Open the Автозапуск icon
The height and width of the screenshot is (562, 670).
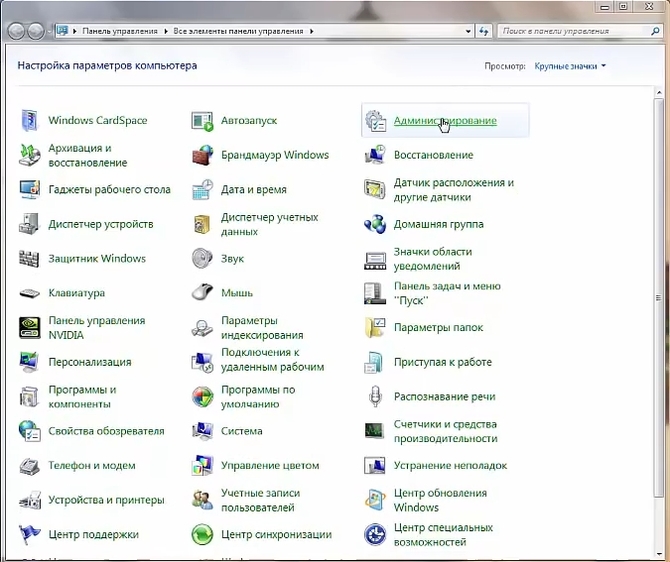tap(202, 121)
